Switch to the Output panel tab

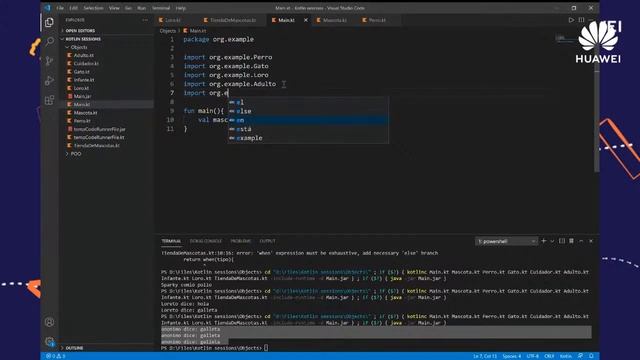click(267, 241)
